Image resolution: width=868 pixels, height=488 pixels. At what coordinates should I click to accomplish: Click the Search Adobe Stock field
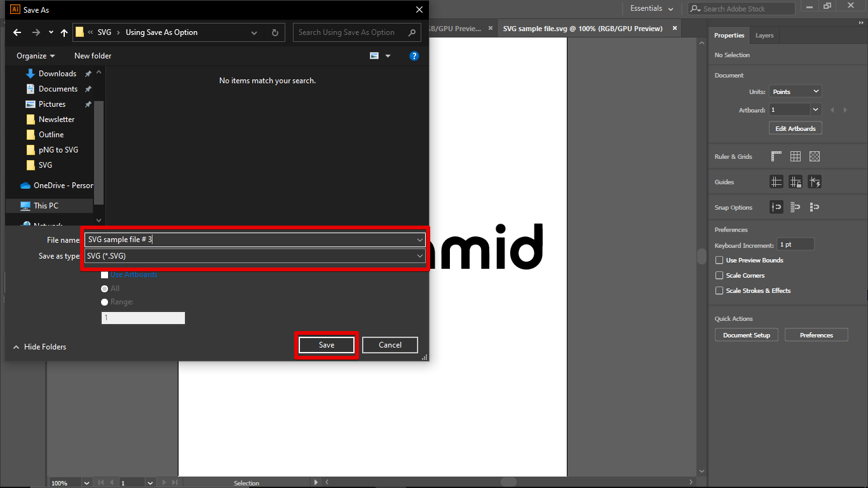(x=741, y=9)
